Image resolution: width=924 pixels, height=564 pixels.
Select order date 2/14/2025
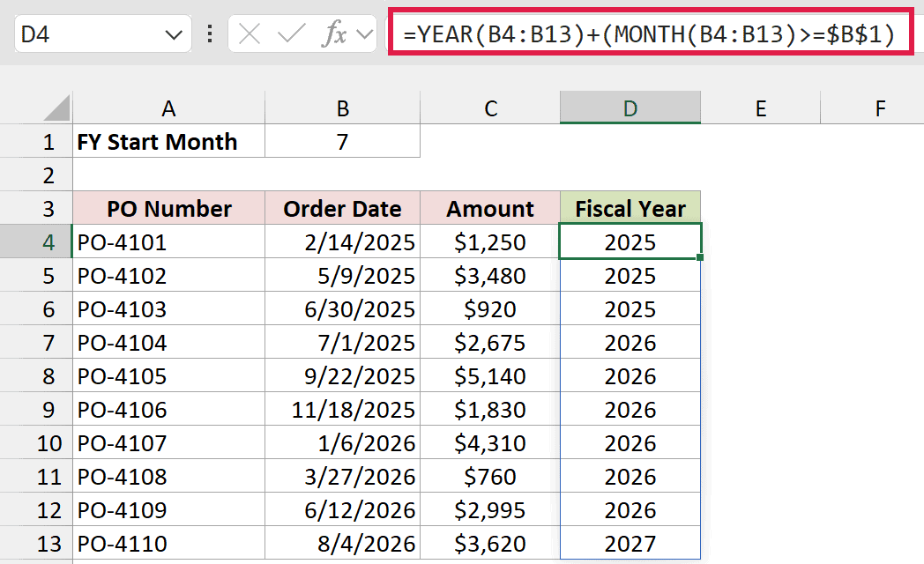click(342, 242)
